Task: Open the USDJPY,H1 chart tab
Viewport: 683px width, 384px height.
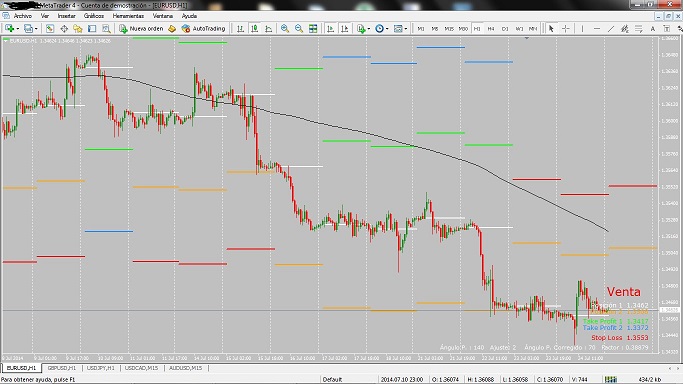Action: click(101, 368)
